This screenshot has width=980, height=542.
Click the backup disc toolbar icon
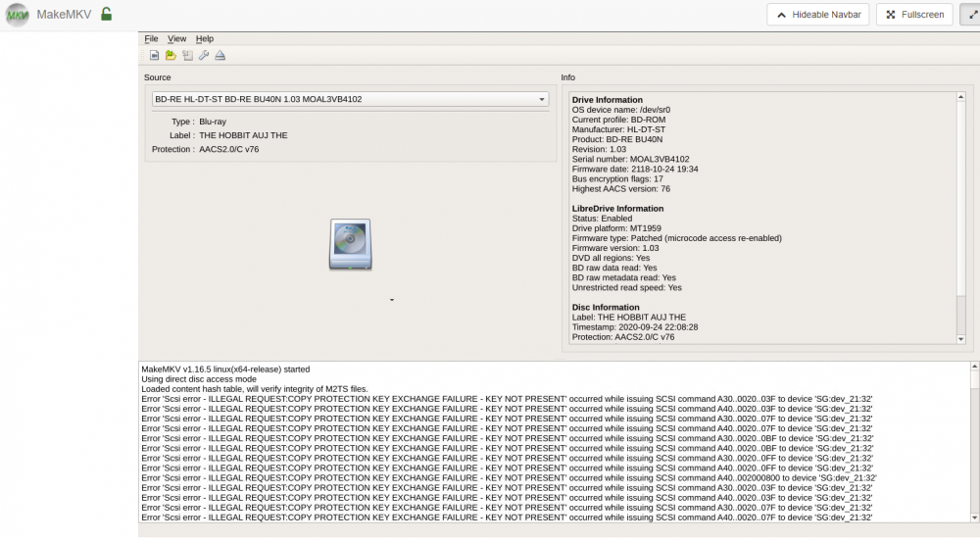[187, 56]
